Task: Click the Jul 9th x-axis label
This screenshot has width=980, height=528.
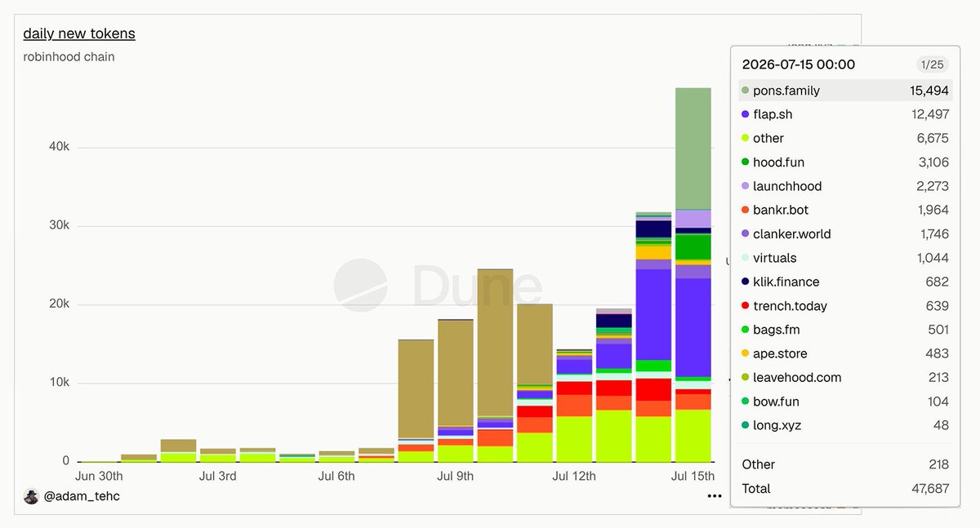Action: (457, 476)
